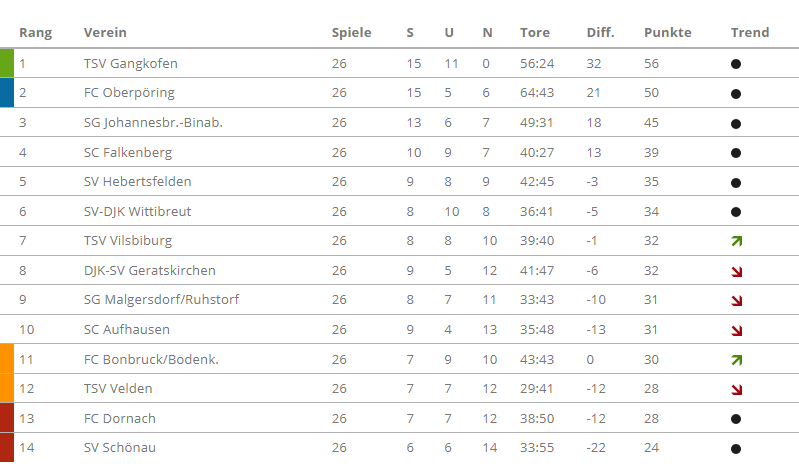Select the SV Hebertsfelden team name
799x467 pixels.
tap(138, 181)
